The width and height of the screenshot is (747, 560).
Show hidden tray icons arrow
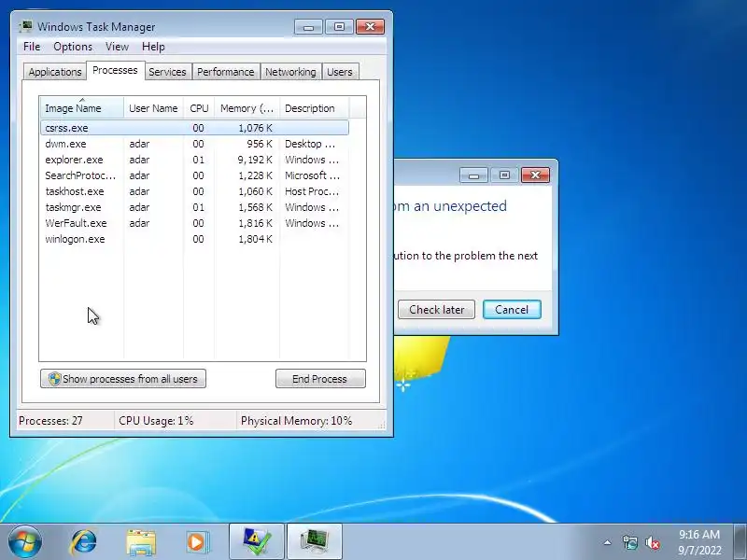[608, 542]
